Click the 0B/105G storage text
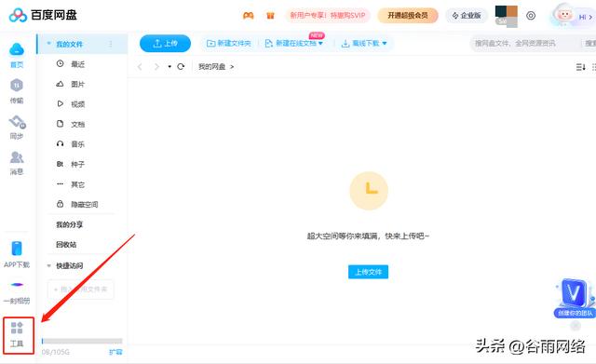 56,352
